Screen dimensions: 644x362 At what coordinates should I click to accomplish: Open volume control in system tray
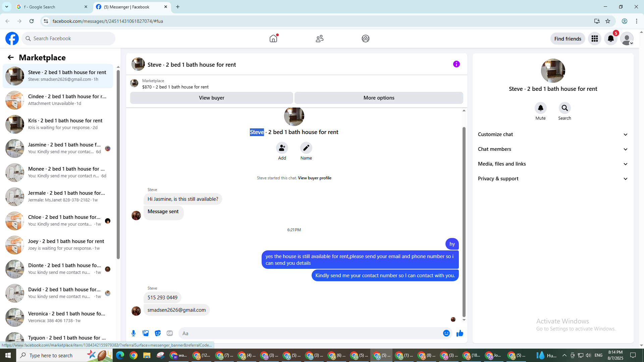point(588,355)
